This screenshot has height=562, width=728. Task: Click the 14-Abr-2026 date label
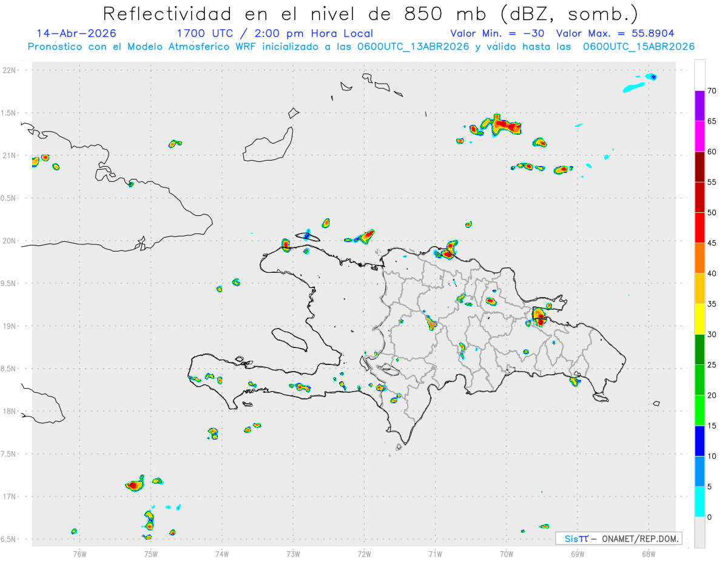[x=76, y=33]
